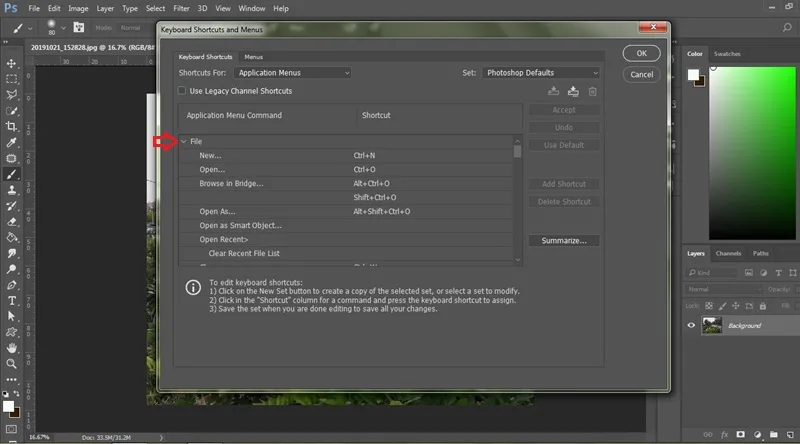Screen dimensions: 800x444
Task: Switch to the Swatches tab
Action: [727, 54]
